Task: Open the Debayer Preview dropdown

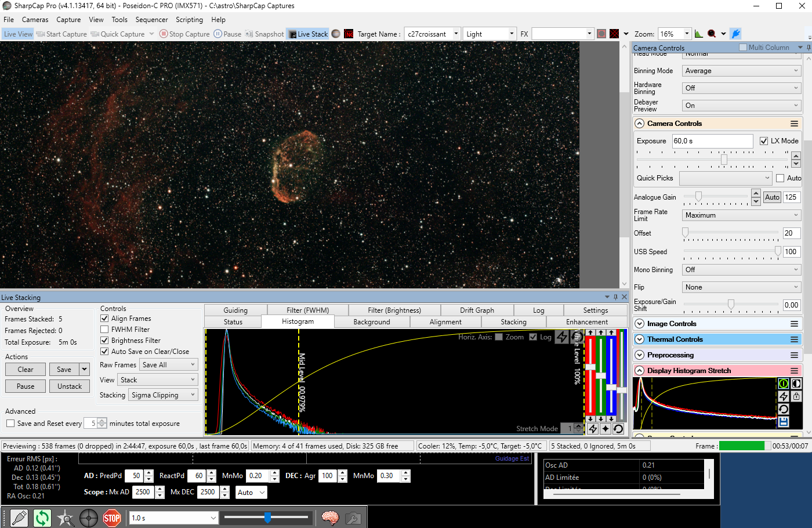Action: coord(741,106)
